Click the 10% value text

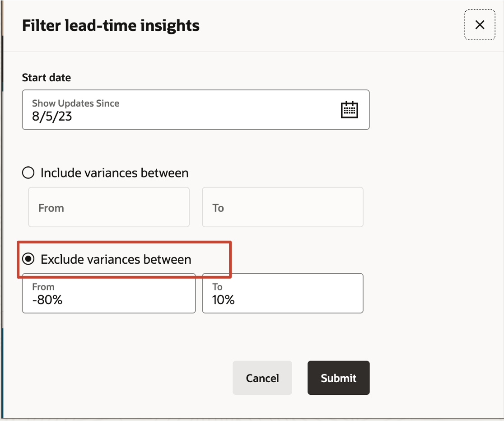tap(224, 300)
